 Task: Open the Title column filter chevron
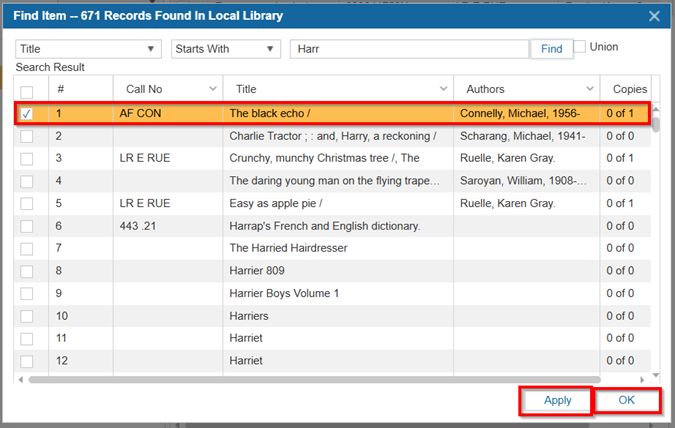pyautogui.click(x=443, y=89)
